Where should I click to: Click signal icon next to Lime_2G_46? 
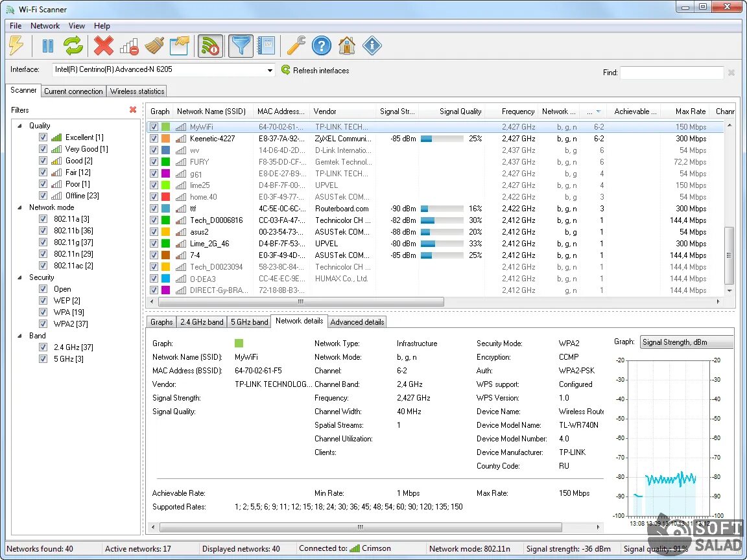pyautogui.click(x=180, y=244)
